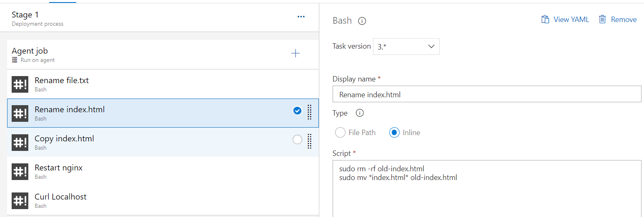
Task: Click the Bash icon beside Curl Localhost
Action: pos(20,200)
